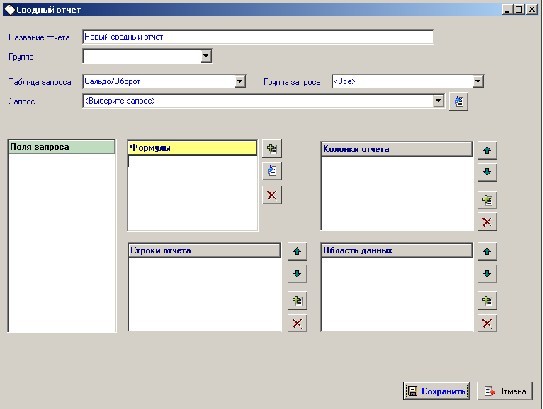Add a new formula with the Формулы add icon
Image resolution: width=543 pixels, height=409 pixels.
[272, 149]
